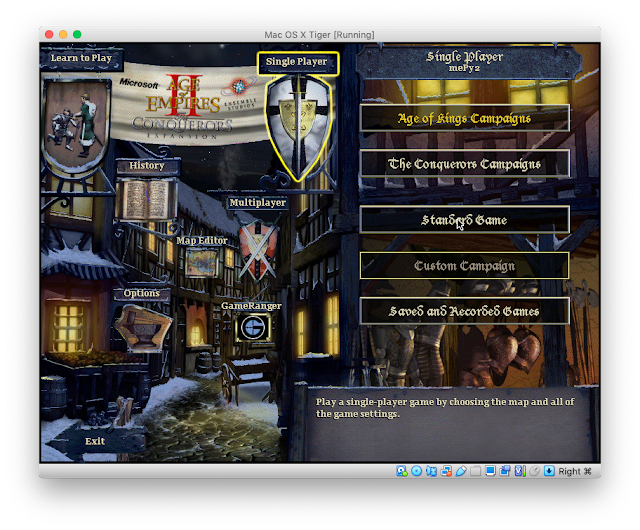
Task: Click VirtualBox hard disk activity icon
Action: [x=402, y=471]
